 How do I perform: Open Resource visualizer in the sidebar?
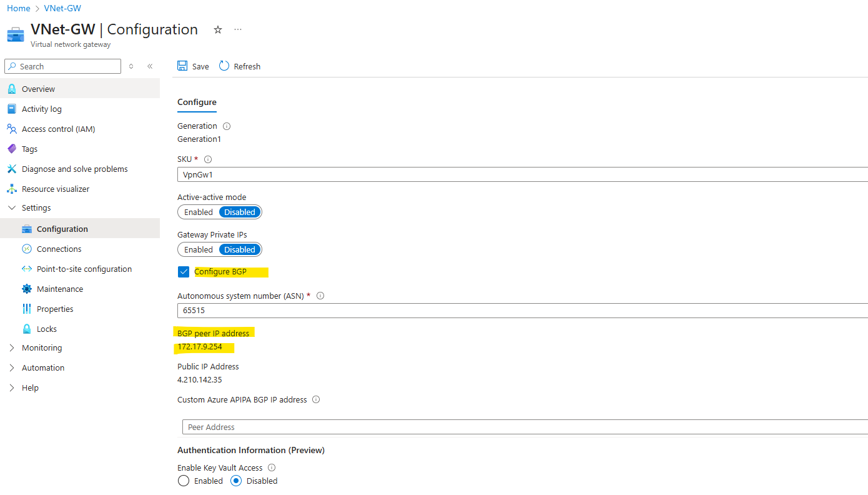(x=80, y=189)
